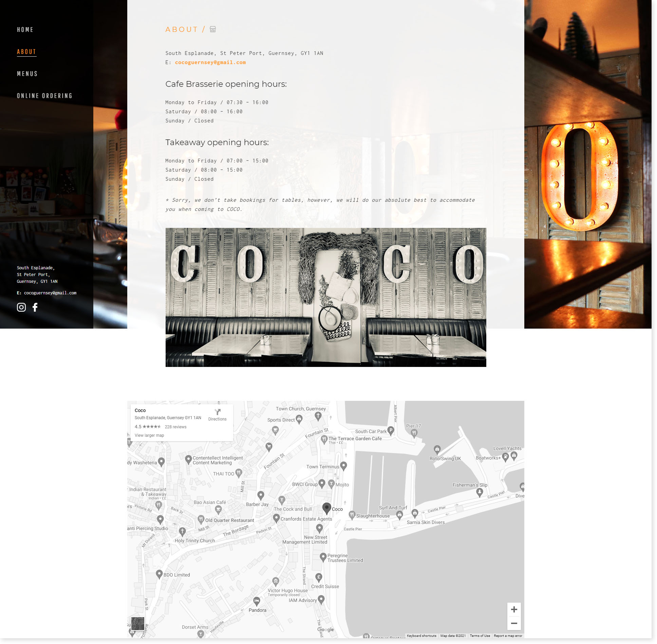The image size is (657, 644).
Task: Open the Facebook icon in the sidebar
Action: point(35,307)
